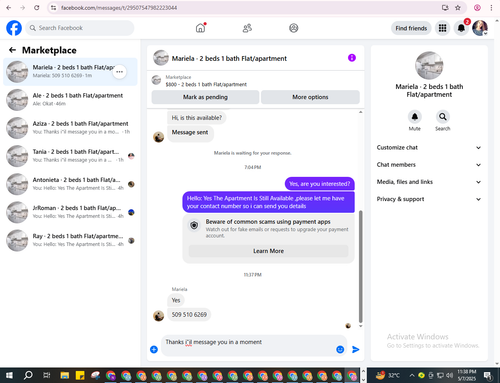Go to the Home feed icon
Screen dimensions: 500x383
(201, 28)
